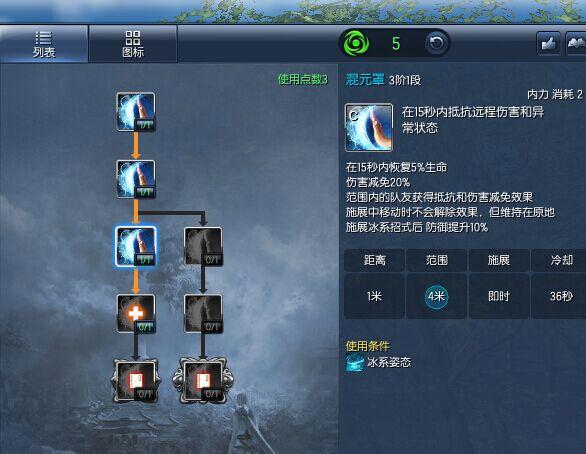Click the partially visible icon right of thumbs-up
Image resolution: width=586 pixels, height=454 pixels.
tap(576, 43)
